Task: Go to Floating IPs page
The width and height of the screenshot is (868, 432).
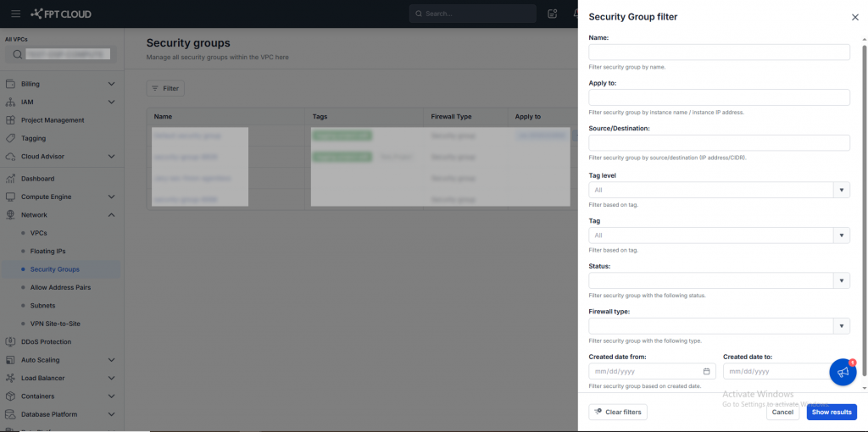Action: (x=47, y=252)
